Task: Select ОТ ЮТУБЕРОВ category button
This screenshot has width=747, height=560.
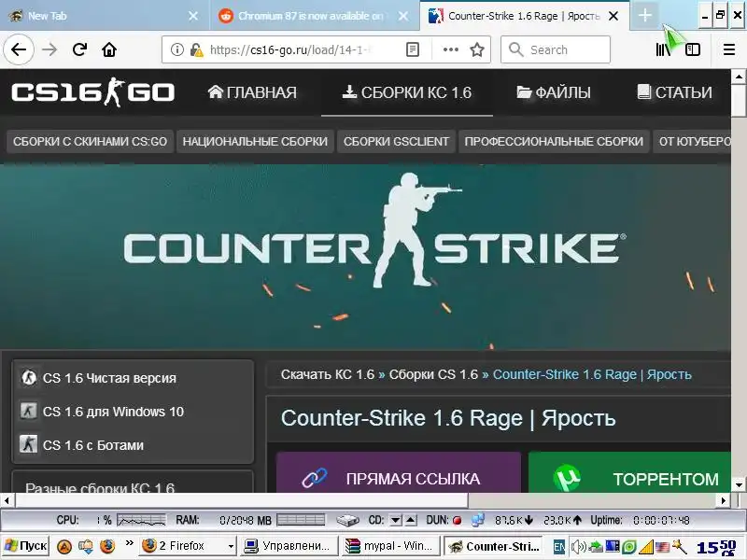Action: (692, 142)
